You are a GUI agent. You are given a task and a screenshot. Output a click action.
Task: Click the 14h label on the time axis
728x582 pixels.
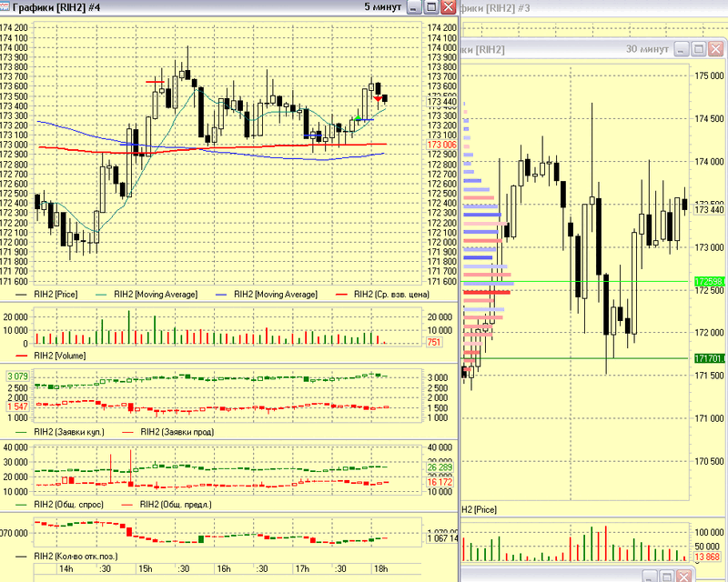pyautogui.click(x=66, y=569)
